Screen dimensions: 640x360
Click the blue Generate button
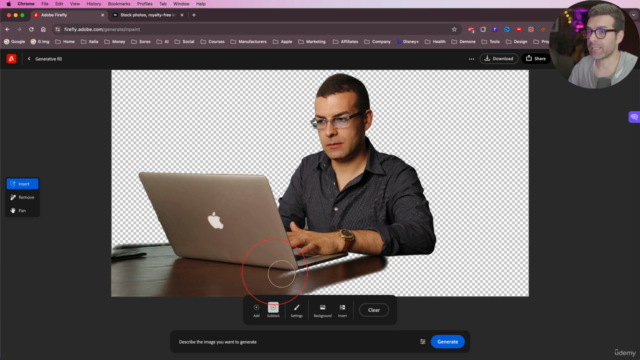tap(448, 342)
